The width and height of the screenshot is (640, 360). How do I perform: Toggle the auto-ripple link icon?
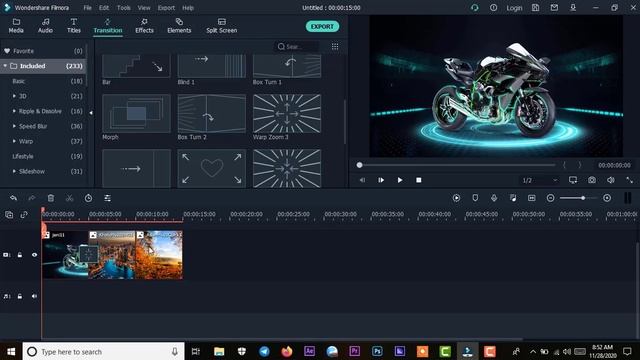point(24,215)
